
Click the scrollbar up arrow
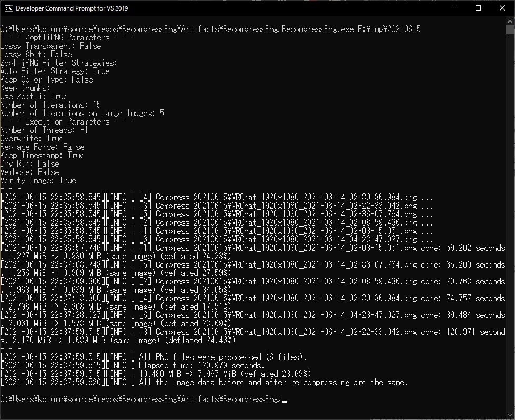(x=510, y=21)
